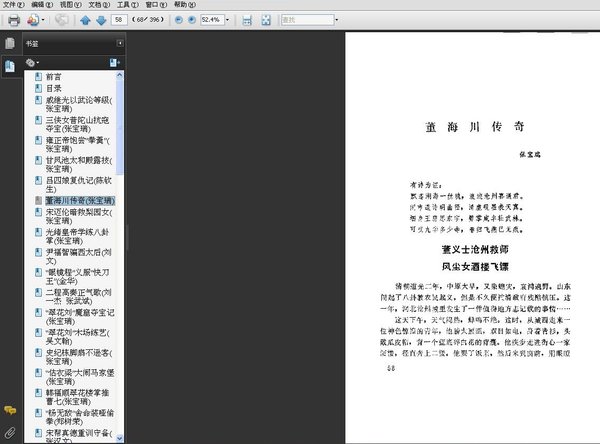This screenshot has width=600, height=444.
Task: Select bookmark 三侠女普陀山抗倭夺宝
Action: (x=77, y=124)
